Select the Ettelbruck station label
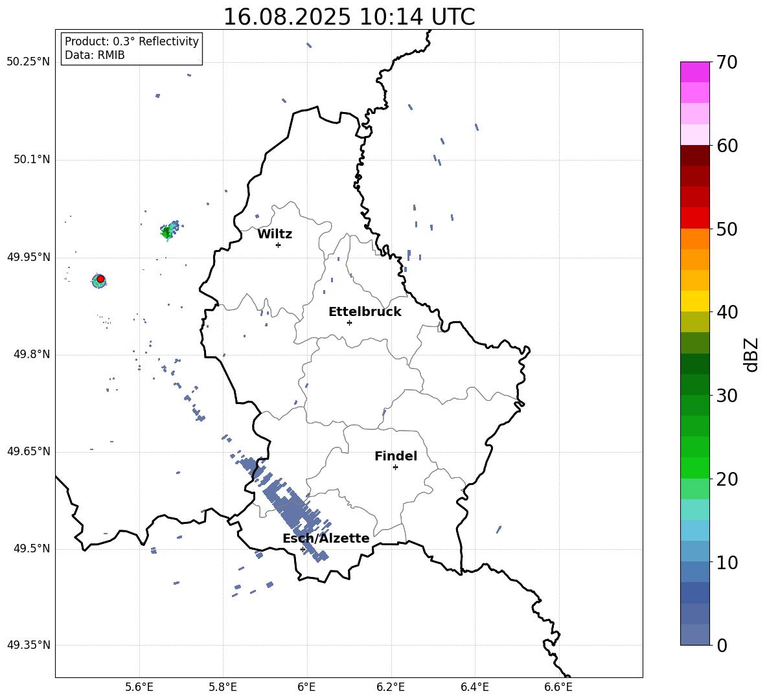The image size is (767, 700). 365,312
